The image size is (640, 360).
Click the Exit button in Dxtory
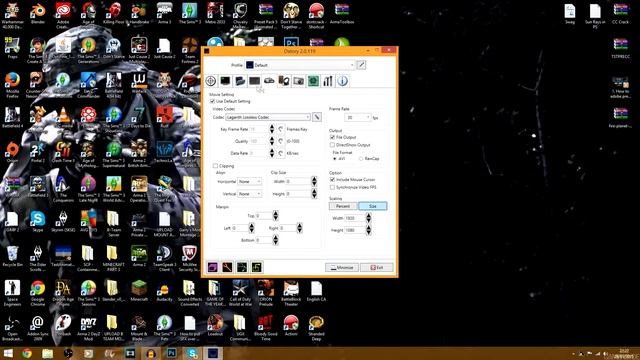377,267
